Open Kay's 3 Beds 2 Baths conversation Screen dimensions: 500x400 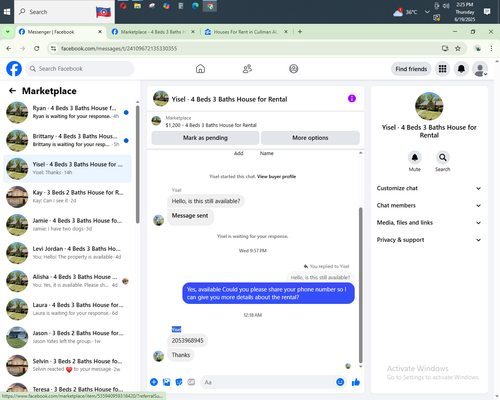tap(67, 197)
